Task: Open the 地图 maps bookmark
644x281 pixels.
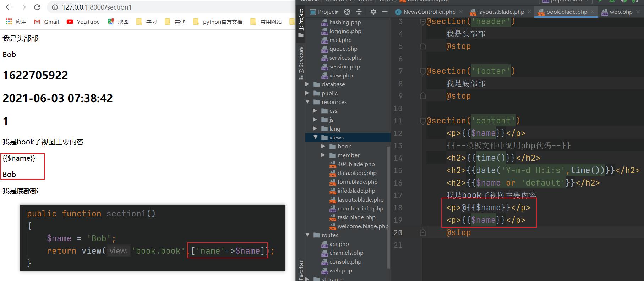Action: click(118, 22)
